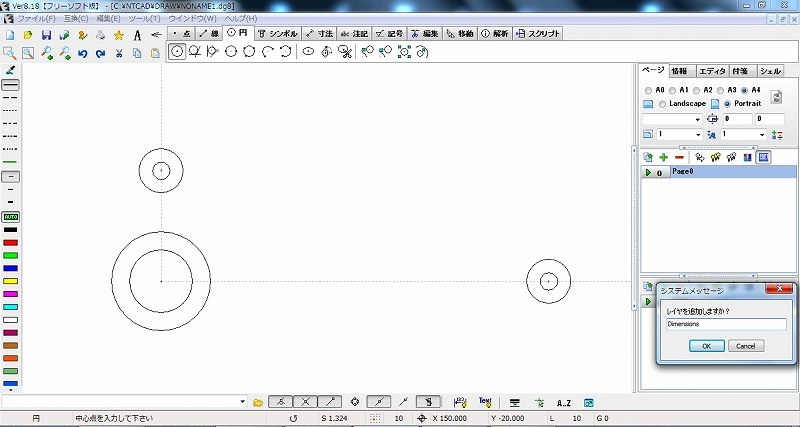Choose the Landscape orientation radio button
Screen dimensions: 800x427
pos(661,104)
